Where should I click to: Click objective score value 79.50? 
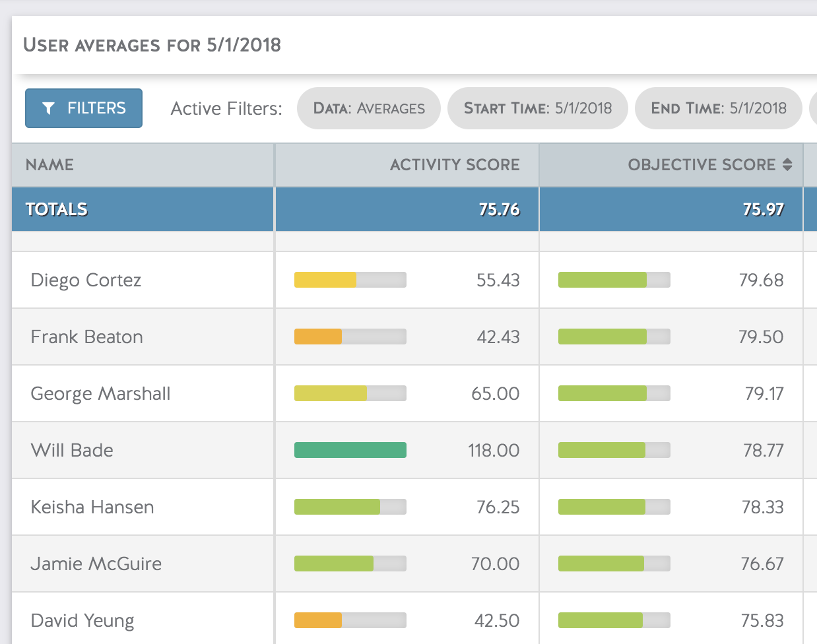[x=762, y=337]
